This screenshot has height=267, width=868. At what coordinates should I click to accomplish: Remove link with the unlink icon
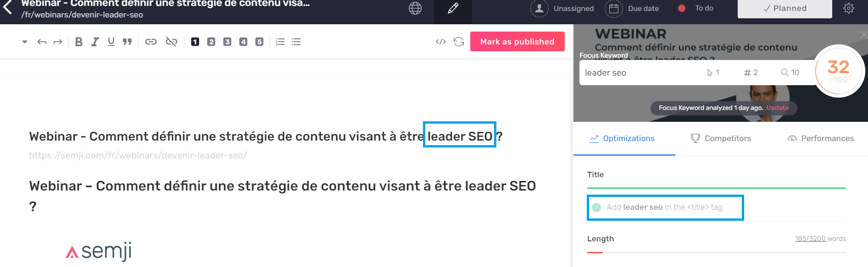(172, 42)
